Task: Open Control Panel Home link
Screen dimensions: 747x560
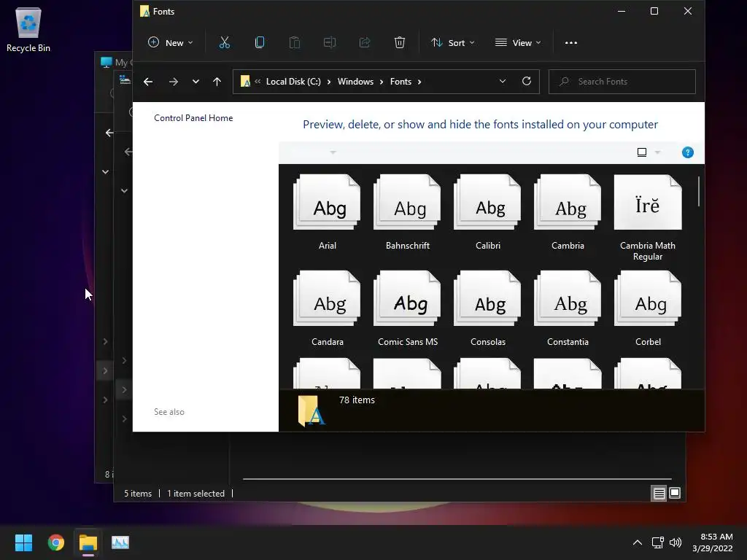Action: pyautogui.click(x=193, y=118)
